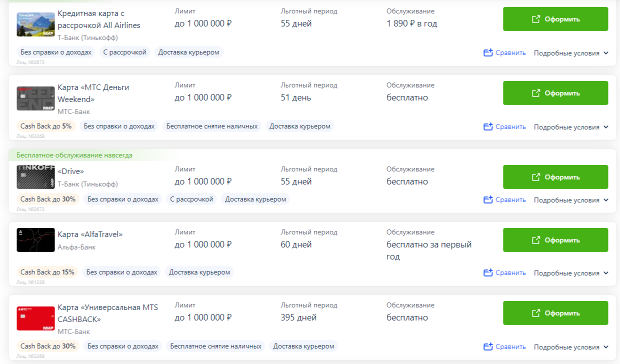Click С рассрочкой tag on All Airlines card

click(x=125, y=52)
